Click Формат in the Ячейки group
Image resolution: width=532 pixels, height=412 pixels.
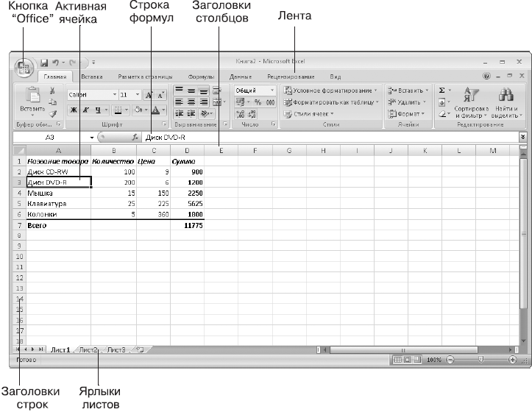point(406,114)
